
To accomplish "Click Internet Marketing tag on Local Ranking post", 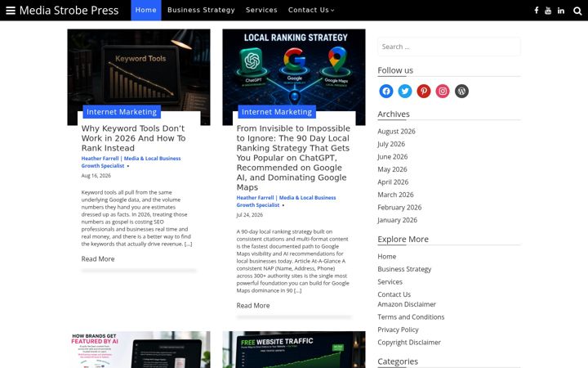I will coord(277,112).
